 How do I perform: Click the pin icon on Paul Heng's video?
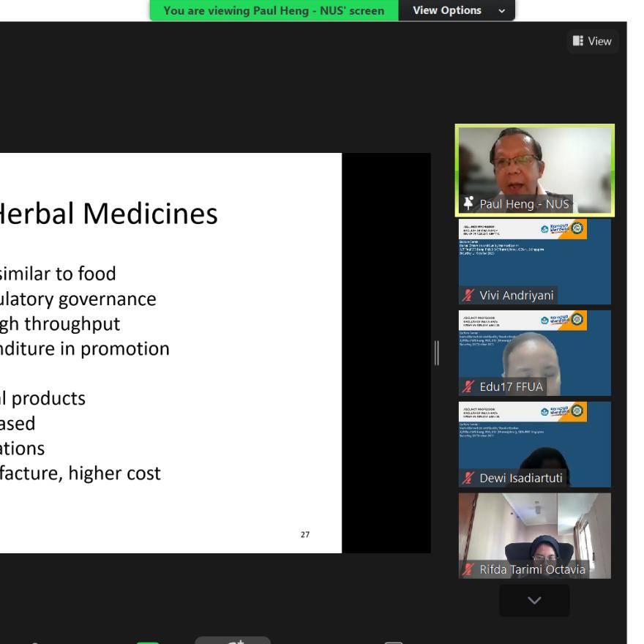[x=468, y=204]
